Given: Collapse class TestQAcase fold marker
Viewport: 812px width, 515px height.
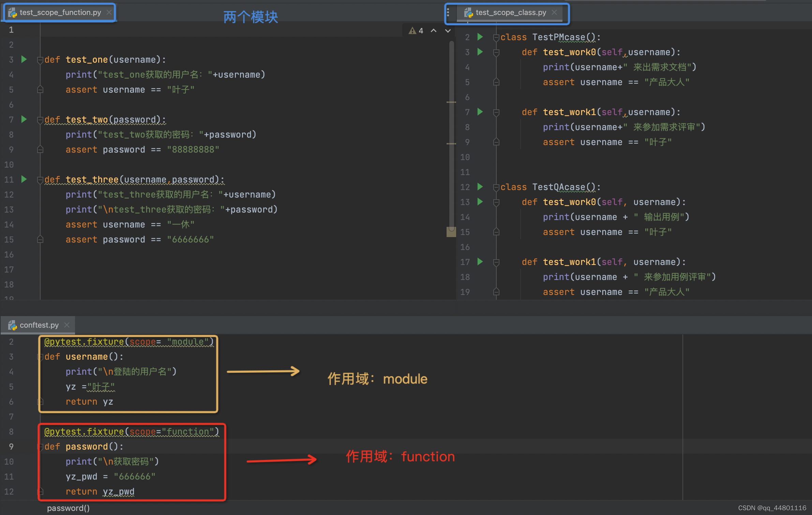Looking at the screenshot, I should click(496, 187).
